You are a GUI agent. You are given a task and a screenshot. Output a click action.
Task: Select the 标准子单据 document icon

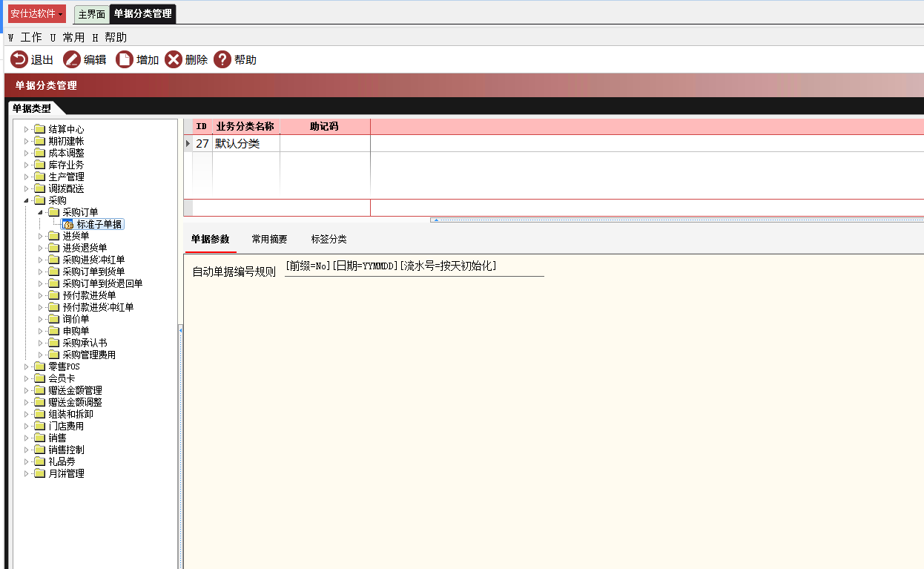(68, 224)
